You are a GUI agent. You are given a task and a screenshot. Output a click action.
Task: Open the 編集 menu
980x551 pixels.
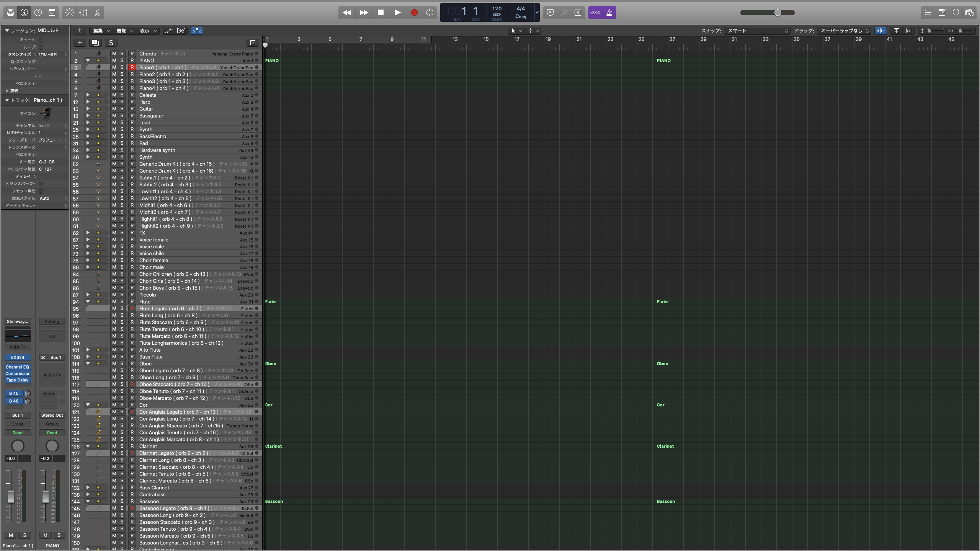101,31
